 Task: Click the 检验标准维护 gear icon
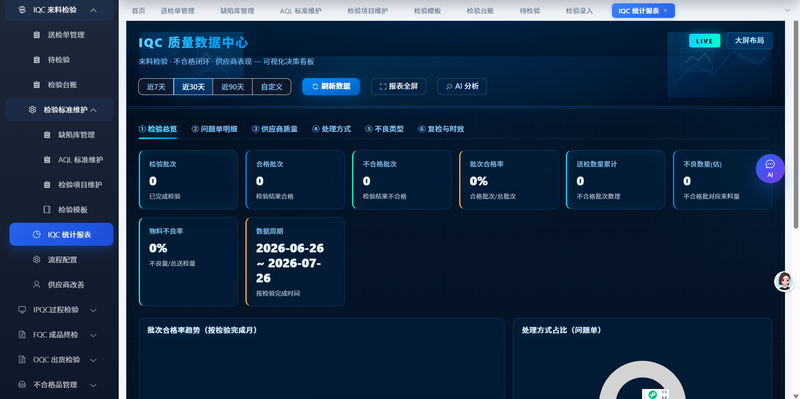point(32,110)
